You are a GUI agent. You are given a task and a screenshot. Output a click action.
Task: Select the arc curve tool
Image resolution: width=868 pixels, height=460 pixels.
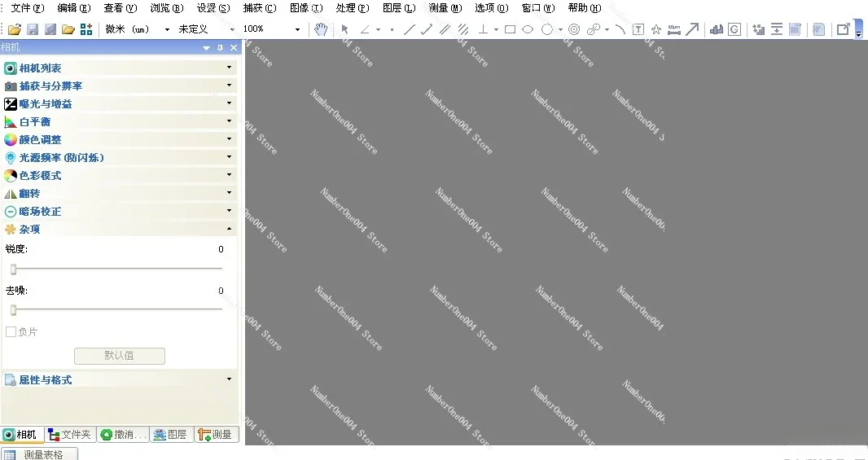point(620,29)
